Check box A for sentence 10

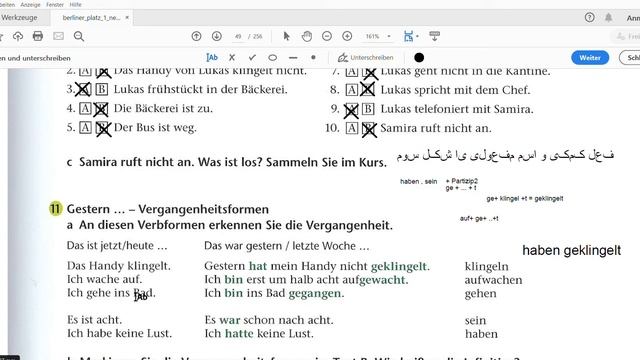351,128
